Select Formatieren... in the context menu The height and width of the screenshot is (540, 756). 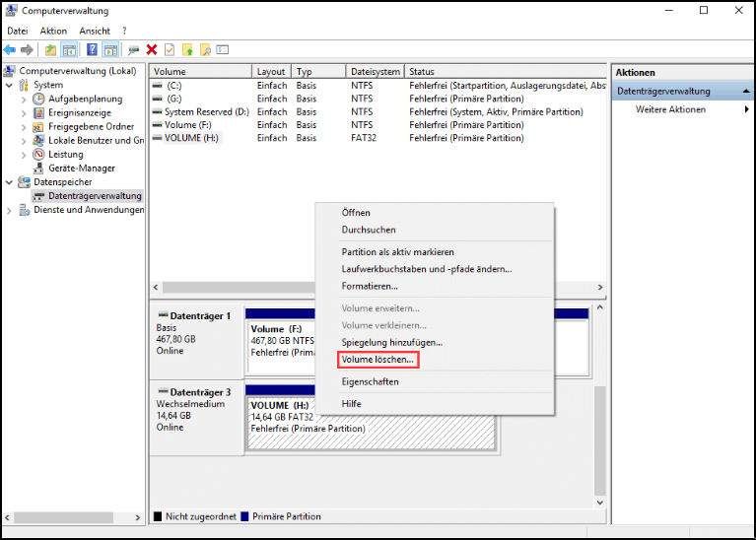[370, 287]
